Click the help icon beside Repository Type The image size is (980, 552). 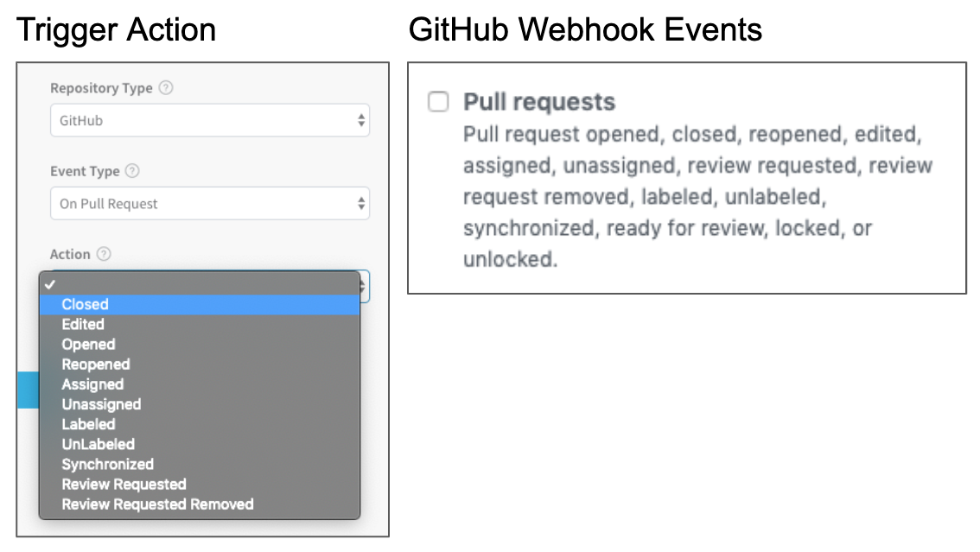[x=166, y=88]
